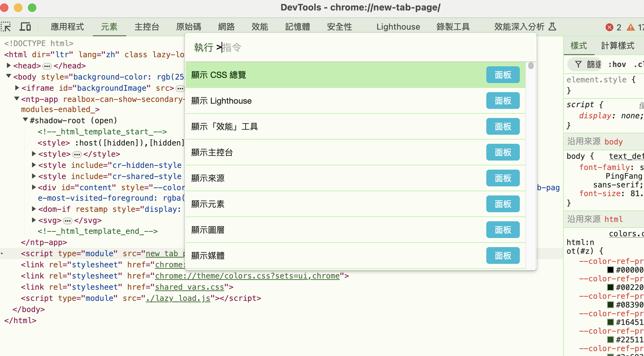Open the colors.css source link in styles
This screenshot has width=644, height=356.
[626, 234]
